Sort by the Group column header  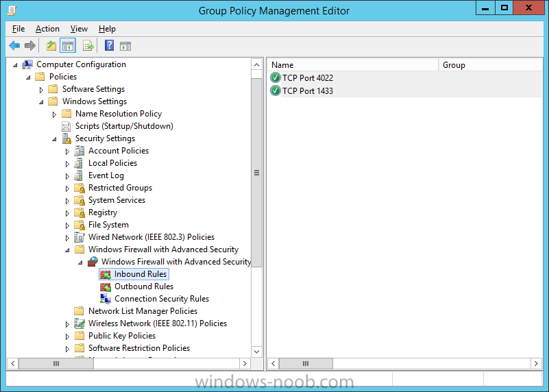490,65
